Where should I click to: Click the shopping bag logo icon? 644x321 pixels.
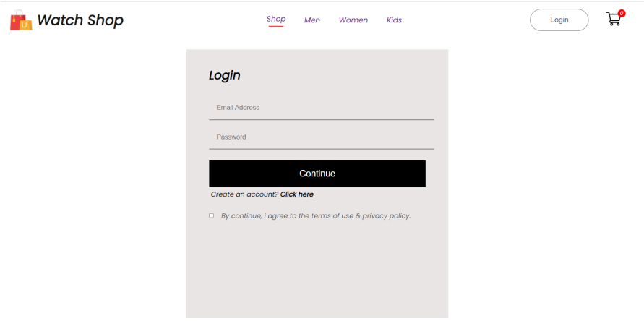point(21,20)
